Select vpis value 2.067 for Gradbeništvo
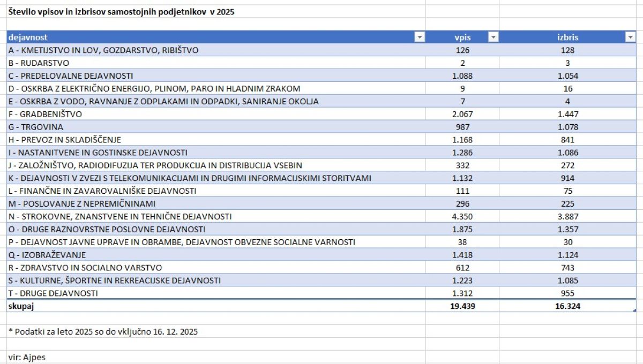Image resolution: width=643 pixels, height=364 pixels. pyautogui.click(x=461, y=114)
